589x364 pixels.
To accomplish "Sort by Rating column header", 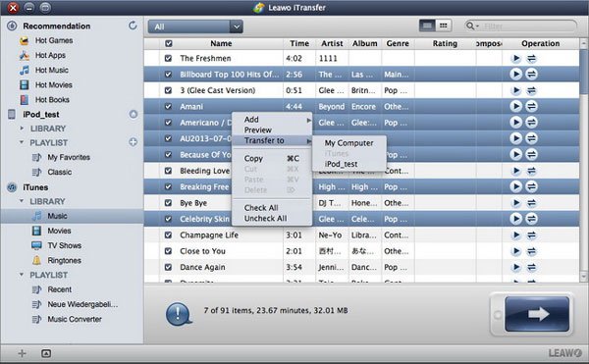I will point(445,43).
